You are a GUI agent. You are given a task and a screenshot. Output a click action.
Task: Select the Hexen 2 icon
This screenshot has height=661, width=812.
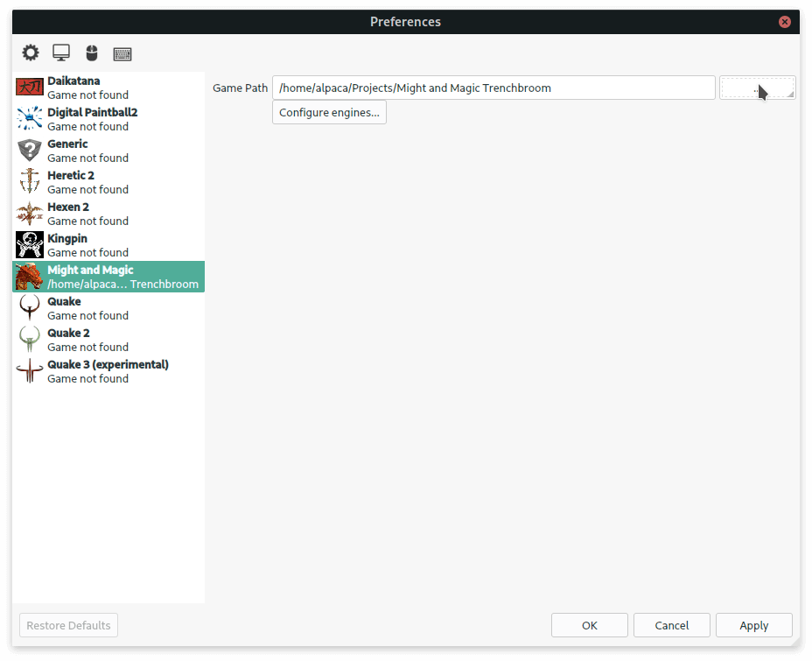tap(30, 214)
